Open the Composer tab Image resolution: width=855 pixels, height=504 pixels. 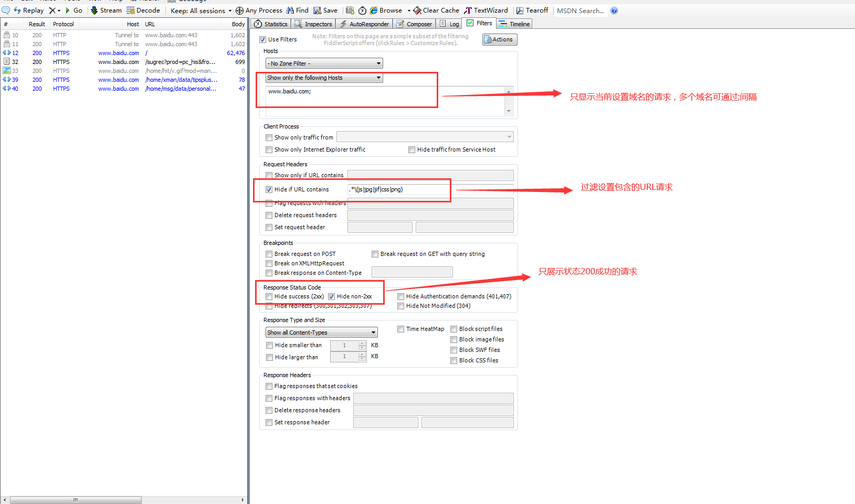[415, 24]
